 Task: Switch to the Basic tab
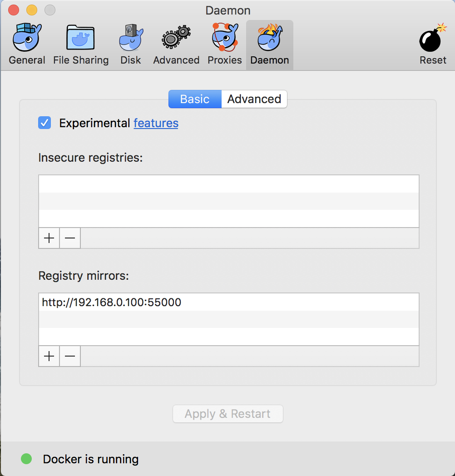pos(195,99)
